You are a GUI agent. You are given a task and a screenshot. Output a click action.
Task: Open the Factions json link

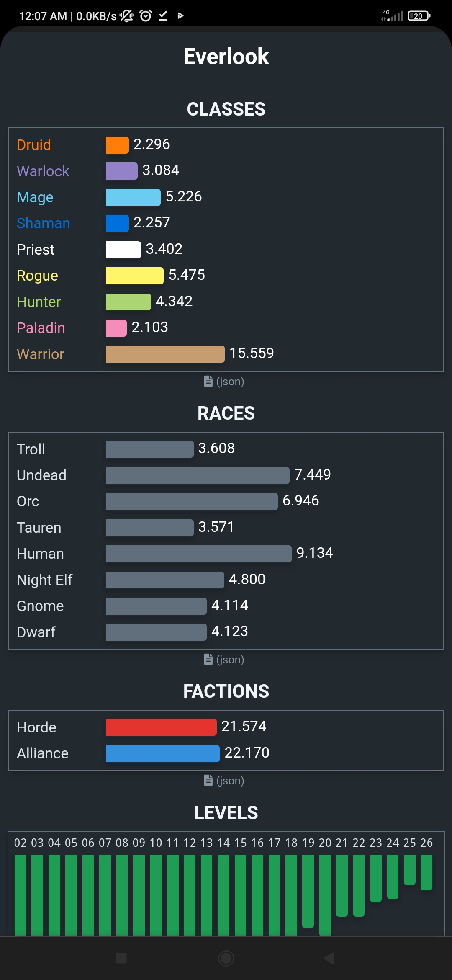point(224,780)
